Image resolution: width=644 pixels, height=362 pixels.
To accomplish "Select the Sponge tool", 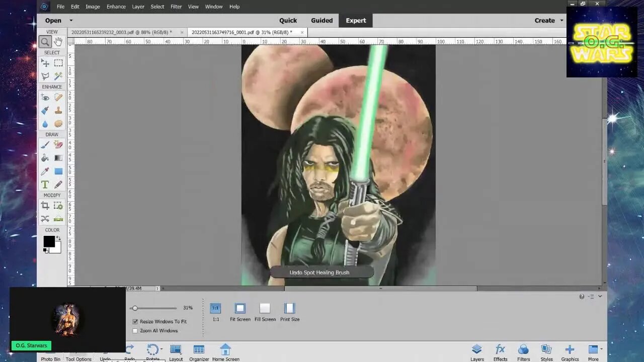I will click(58, 124).
